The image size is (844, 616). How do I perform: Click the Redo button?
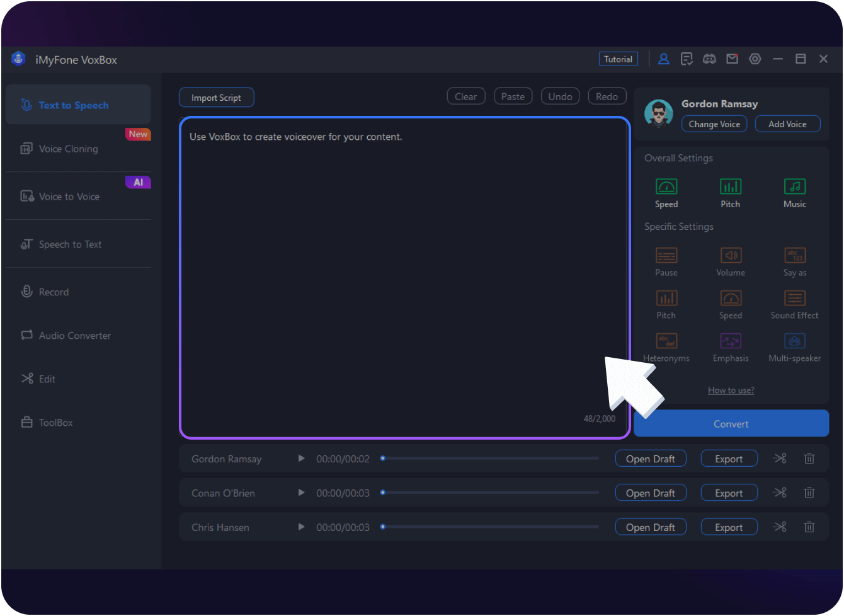(607, 96)
